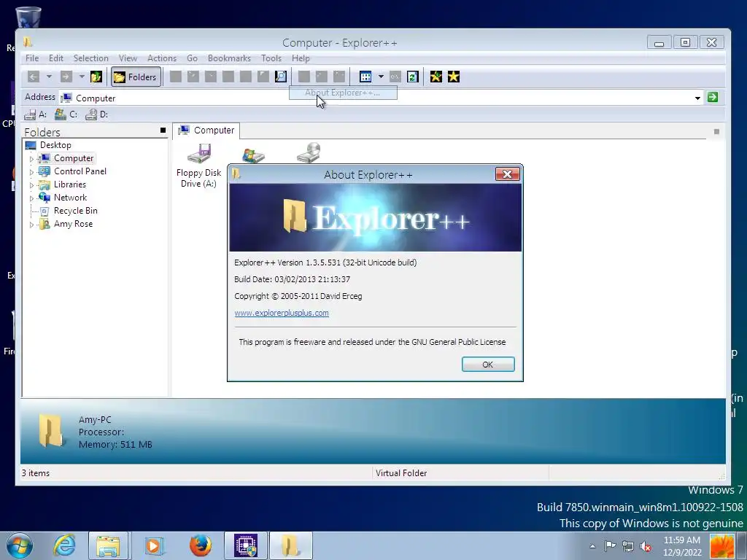Select drive C: in drives bar
This screenshot has width=747, height=560.
point(66,114)
